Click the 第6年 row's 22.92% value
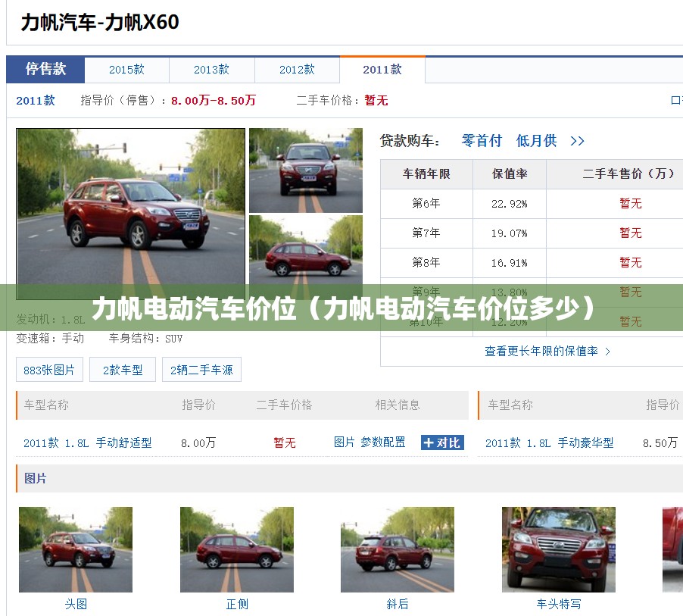This screenshot has width=683, height=616. click(509, 204)
